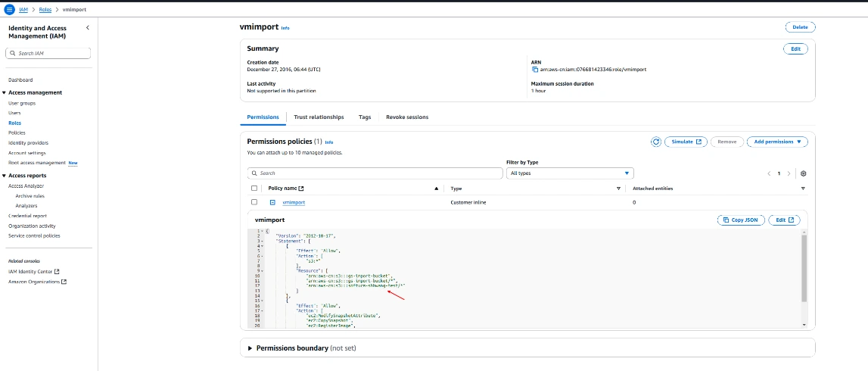Image resolution: width=868 pixels, height=371 pixels.
Task: Sort by Policy name ascending arrow
Action: click(x=437, y=189)
